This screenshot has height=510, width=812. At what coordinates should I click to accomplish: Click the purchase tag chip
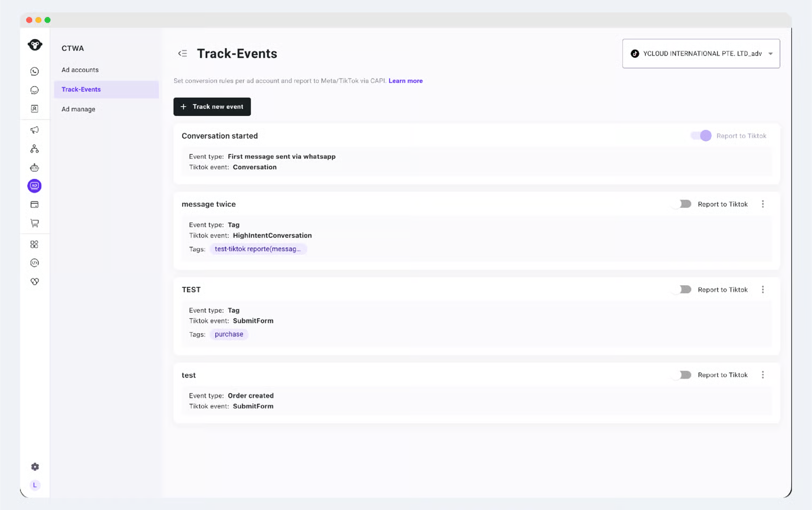pyautogui.click(x=229, y=334)
